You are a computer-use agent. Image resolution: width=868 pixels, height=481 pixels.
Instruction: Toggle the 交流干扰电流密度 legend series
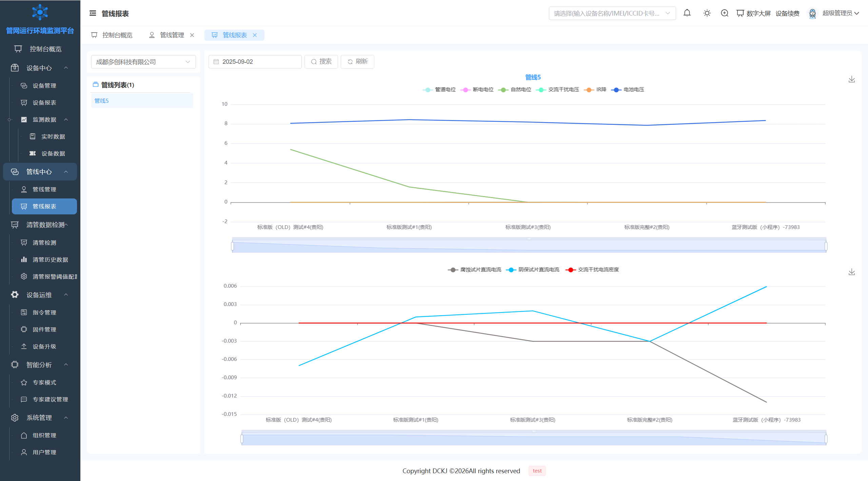tap(592, 270)
